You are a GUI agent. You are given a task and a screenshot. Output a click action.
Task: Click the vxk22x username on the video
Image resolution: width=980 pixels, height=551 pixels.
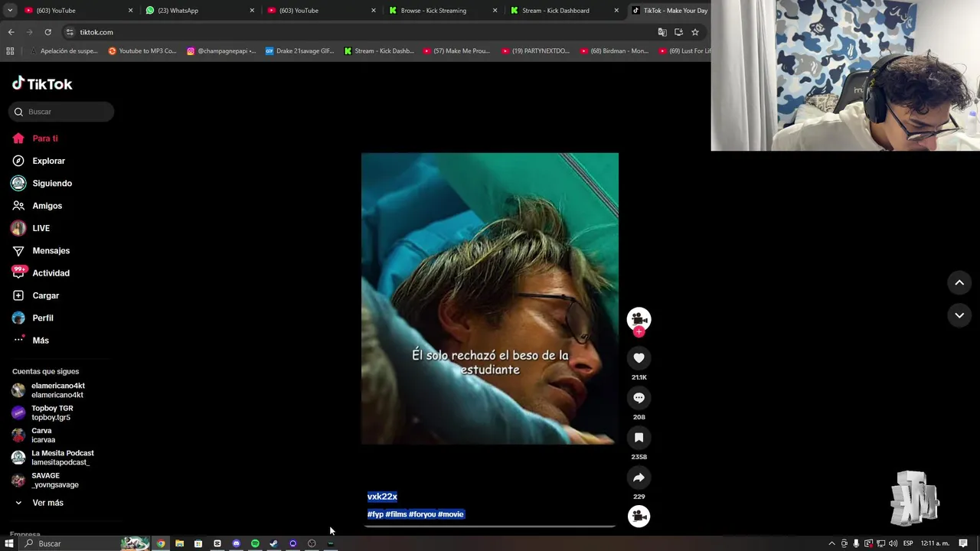(x=382, y=497)
